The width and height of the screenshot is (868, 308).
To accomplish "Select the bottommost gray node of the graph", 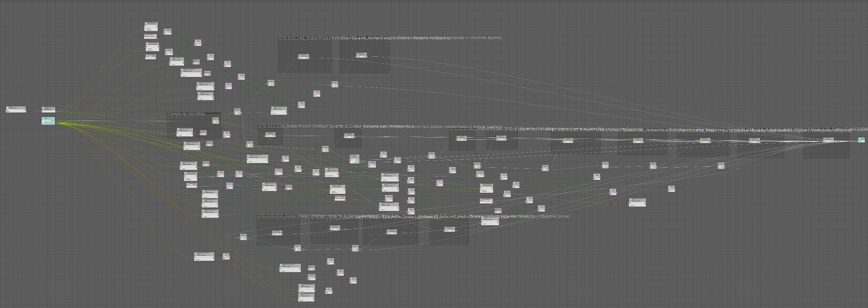I will (x=306, y=297).
